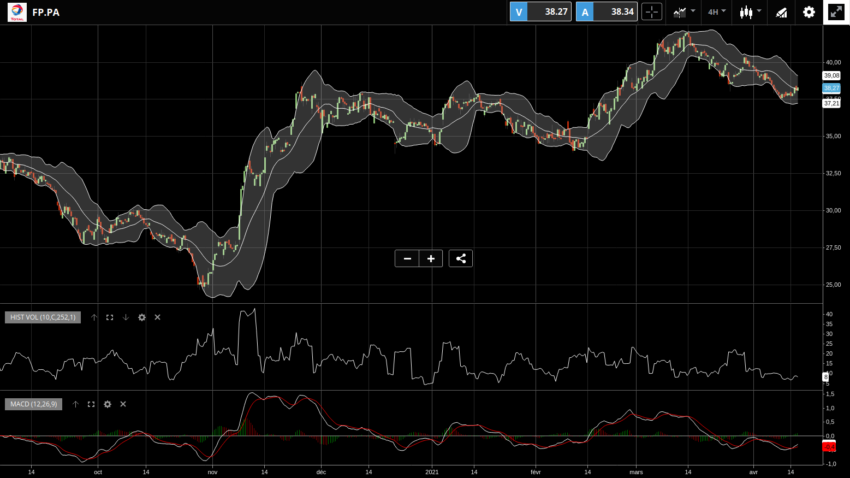Share the chart via share icon
Viewport: 850px width, 478px height.
(x=461, y=259)
